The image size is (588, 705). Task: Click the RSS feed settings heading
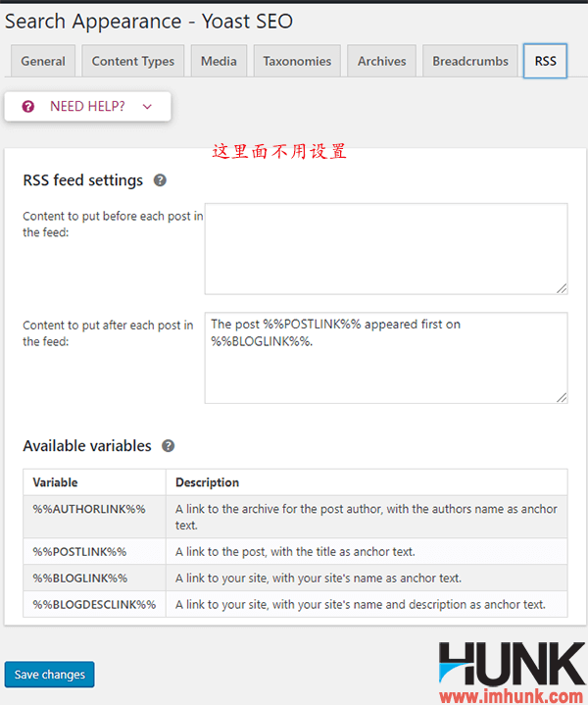tap(83, 180)
